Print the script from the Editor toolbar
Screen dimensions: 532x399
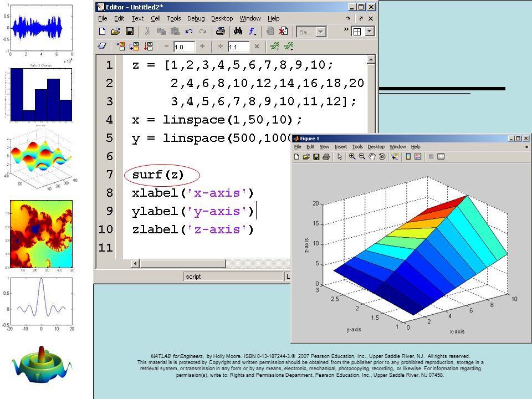tap(221, 32)
